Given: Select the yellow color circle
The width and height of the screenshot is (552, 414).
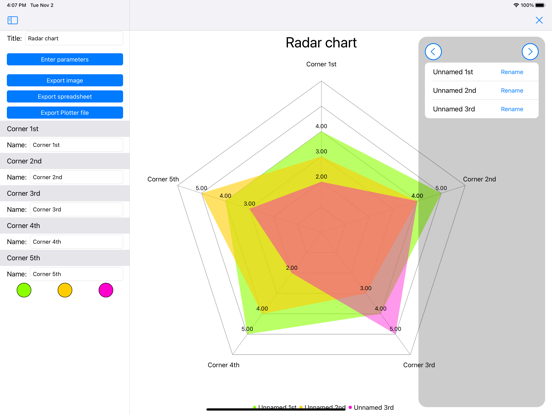Looking at the screenshot, I should [x=65, y=290].
